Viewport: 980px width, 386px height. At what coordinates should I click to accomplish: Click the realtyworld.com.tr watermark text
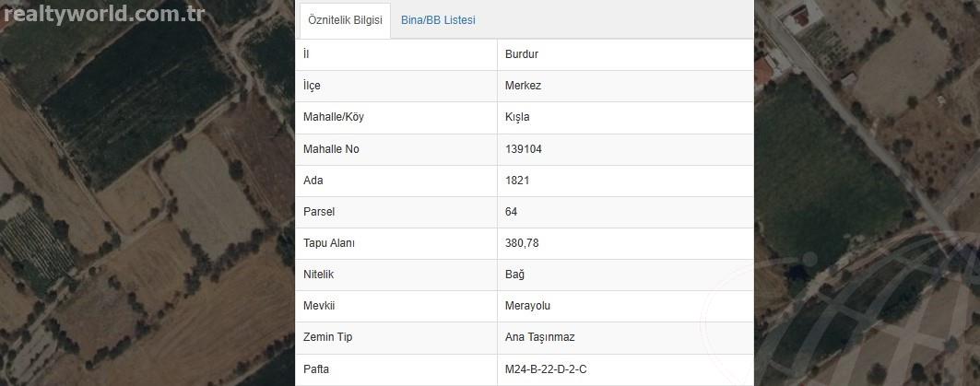(x=104, y=13)
